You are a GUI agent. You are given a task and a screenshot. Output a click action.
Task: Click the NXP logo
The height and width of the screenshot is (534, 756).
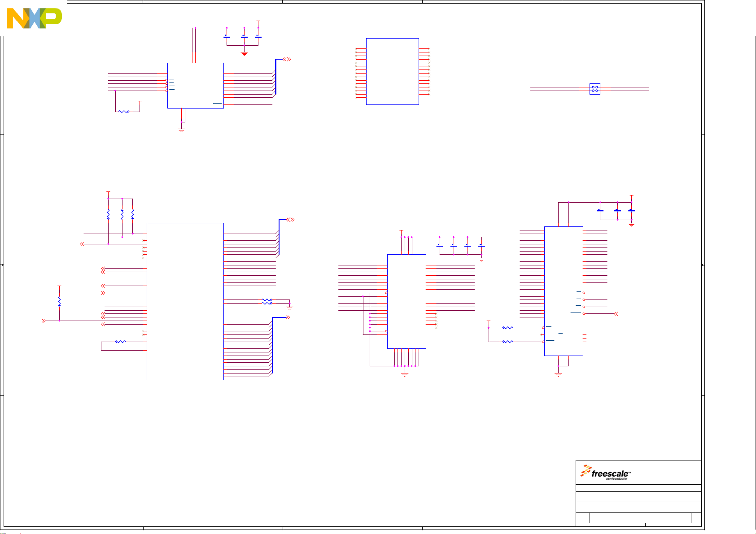(x=34, y=18)
